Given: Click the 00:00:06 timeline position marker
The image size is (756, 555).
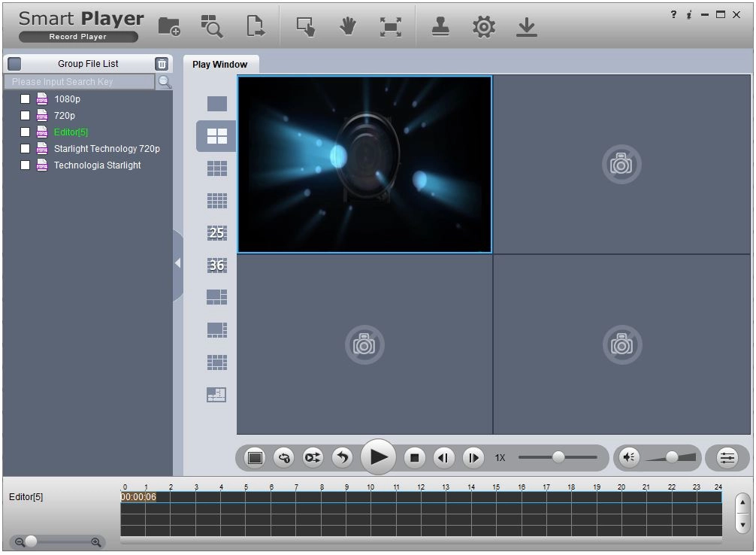Looking at the screenshot, I should [x=138, y=497].
